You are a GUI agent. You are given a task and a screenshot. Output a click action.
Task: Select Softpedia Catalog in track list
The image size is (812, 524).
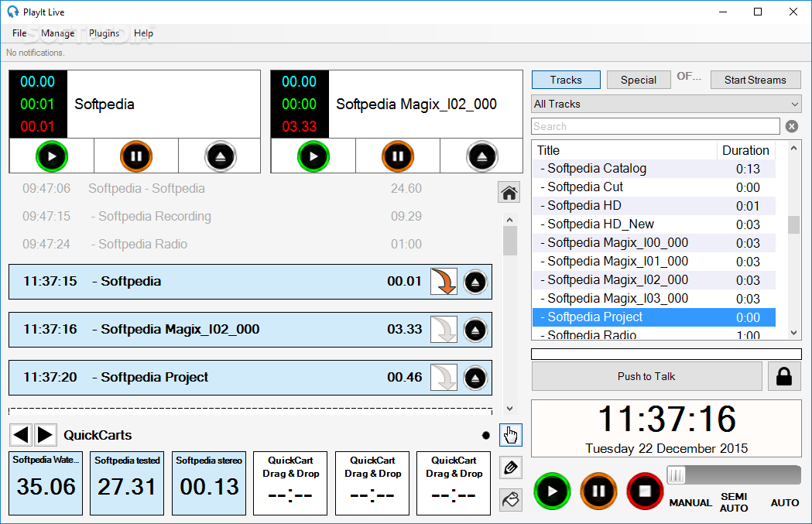654,169
